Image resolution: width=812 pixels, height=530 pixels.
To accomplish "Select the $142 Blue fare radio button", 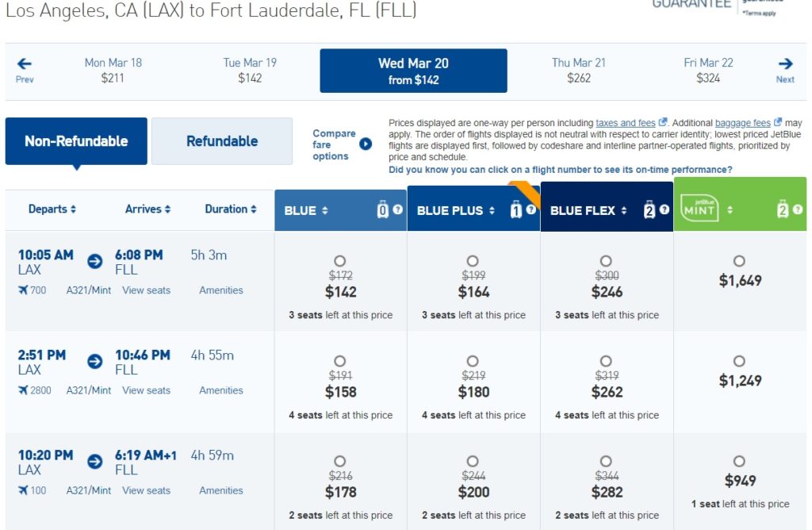I will 340,261.
